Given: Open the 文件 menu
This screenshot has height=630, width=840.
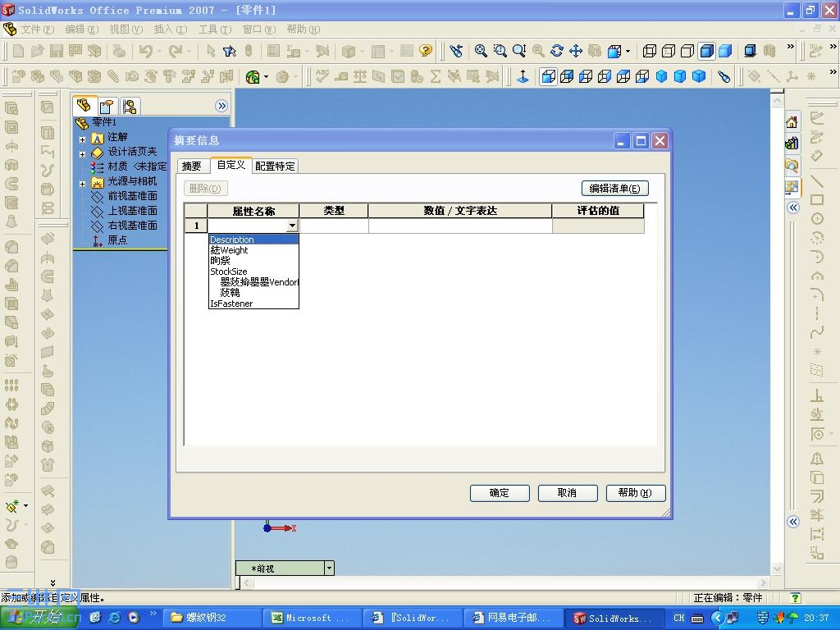Looking at the screenshot, I should pyautogui.click(x=37, y=29).
